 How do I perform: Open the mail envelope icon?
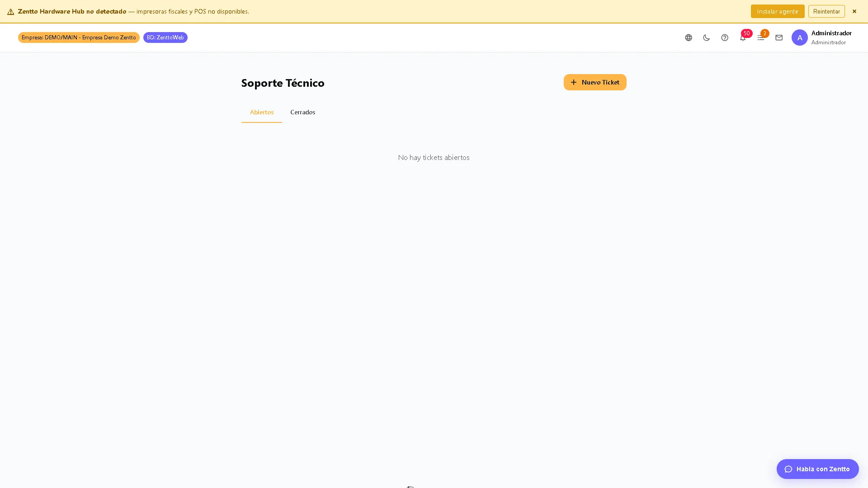tap(779, 38)
